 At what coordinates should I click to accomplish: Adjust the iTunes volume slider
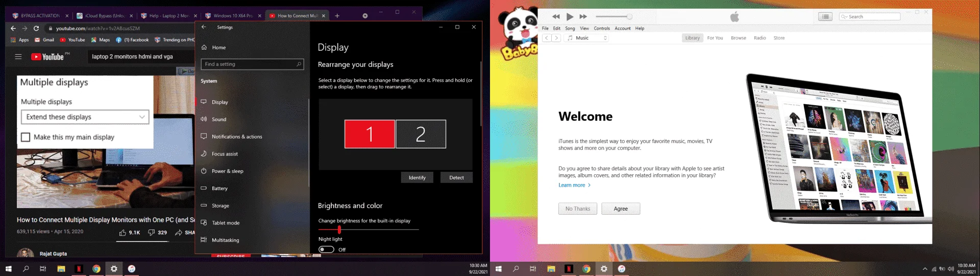614,17
